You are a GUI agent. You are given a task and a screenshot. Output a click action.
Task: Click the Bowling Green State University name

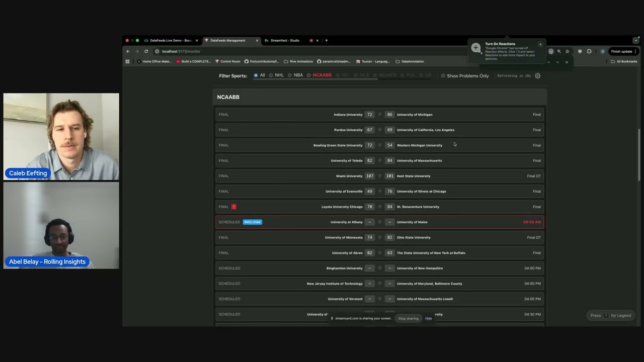(x=338, y=145)
